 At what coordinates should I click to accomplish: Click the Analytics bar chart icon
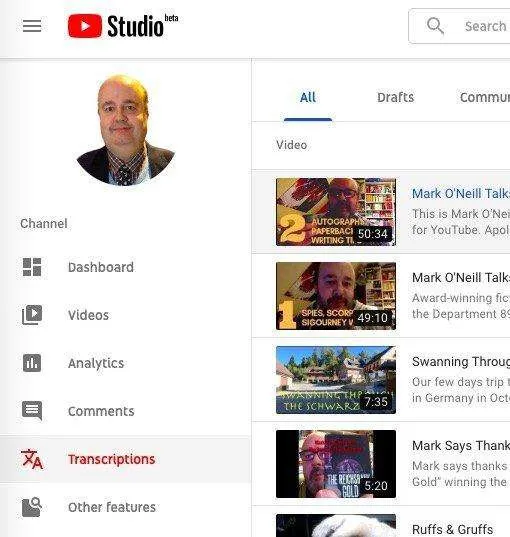tap(32, 363)
